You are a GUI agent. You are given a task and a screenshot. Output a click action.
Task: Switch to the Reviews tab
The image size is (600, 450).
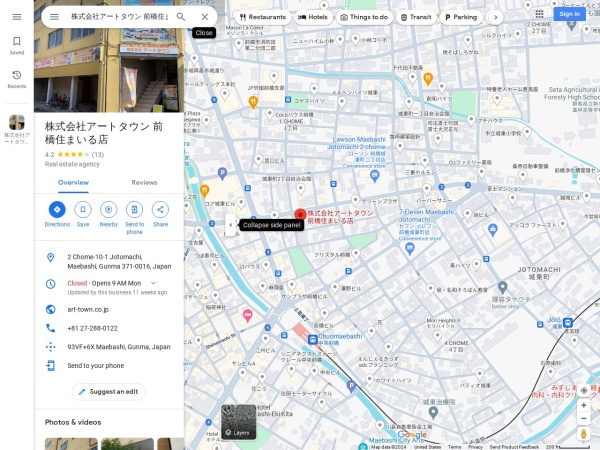[x=144, y=183]
